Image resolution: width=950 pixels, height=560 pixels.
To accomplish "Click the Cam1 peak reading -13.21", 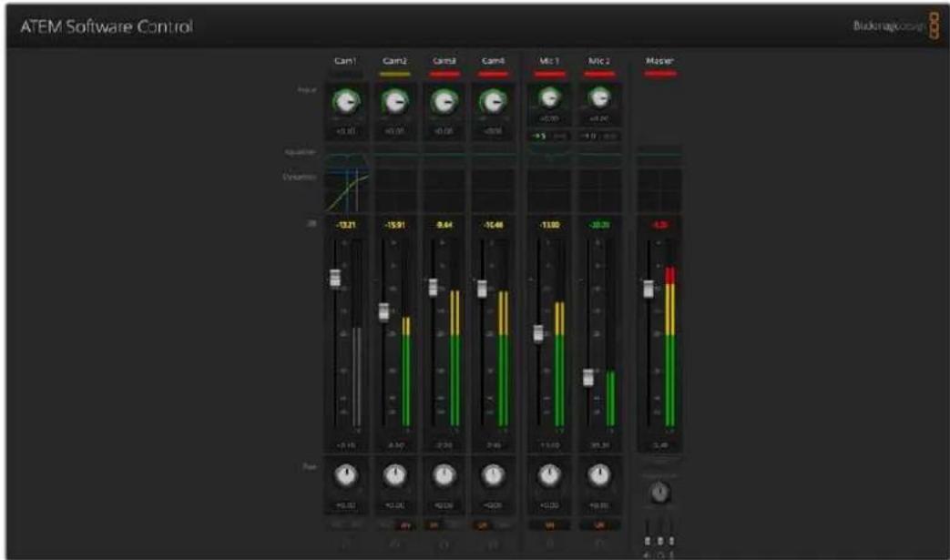I will click(346, 225).
